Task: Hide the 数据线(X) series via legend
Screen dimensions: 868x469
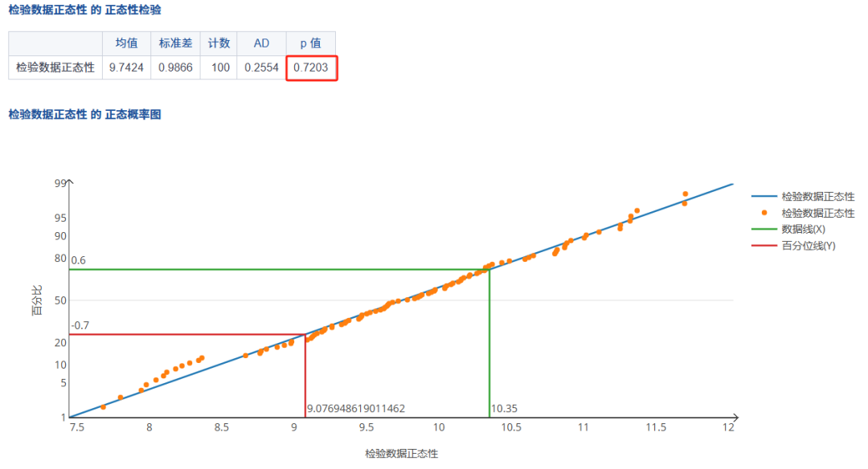Action: pos(803,230)
